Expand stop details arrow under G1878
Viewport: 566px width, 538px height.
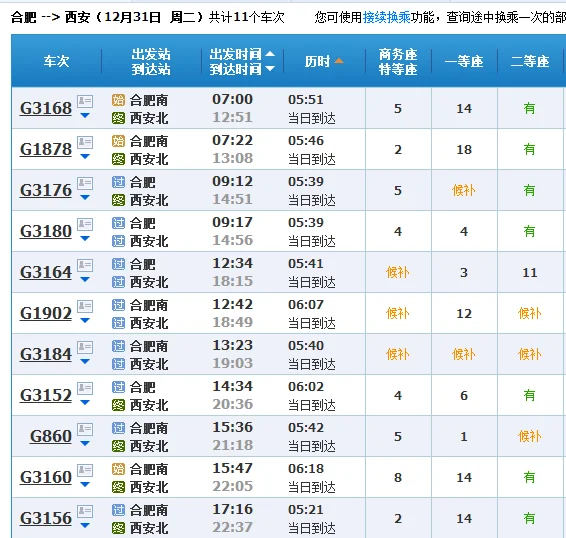click(85, 156)
